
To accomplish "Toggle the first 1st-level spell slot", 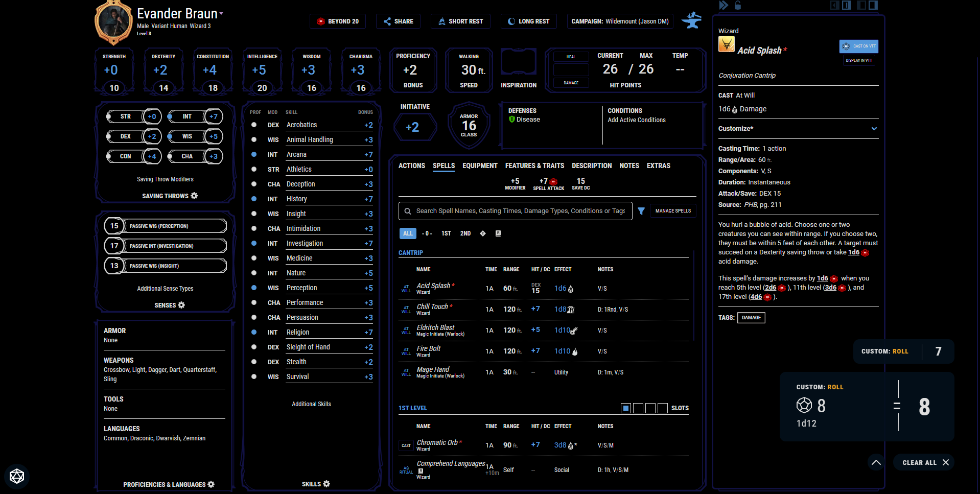I will [x=626, y=408].
